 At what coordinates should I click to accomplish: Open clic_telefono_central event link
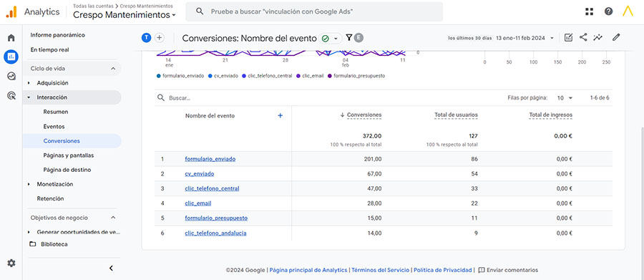pyautogui.click(x=212, y=189)
